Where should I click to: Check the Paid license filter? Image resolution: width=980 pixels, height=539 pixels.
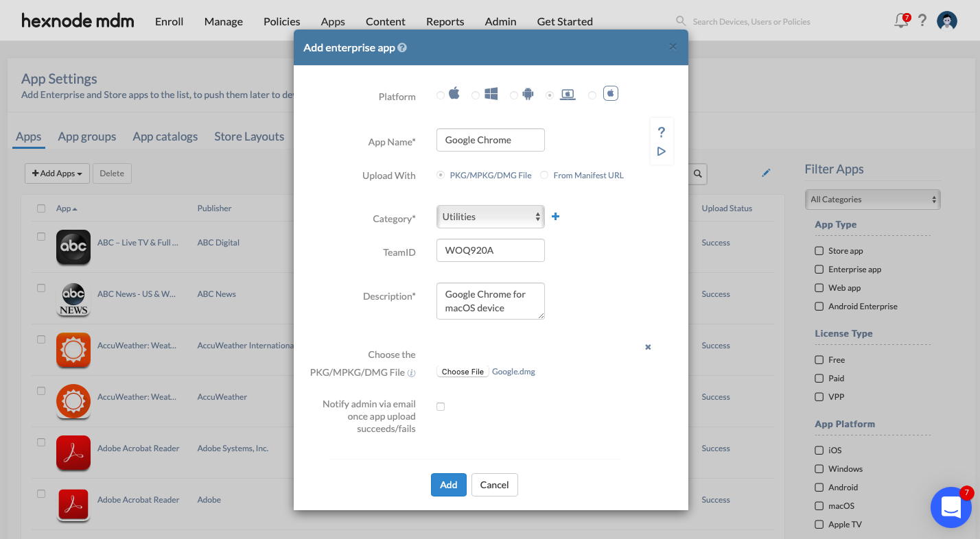[x=819, y=378]
